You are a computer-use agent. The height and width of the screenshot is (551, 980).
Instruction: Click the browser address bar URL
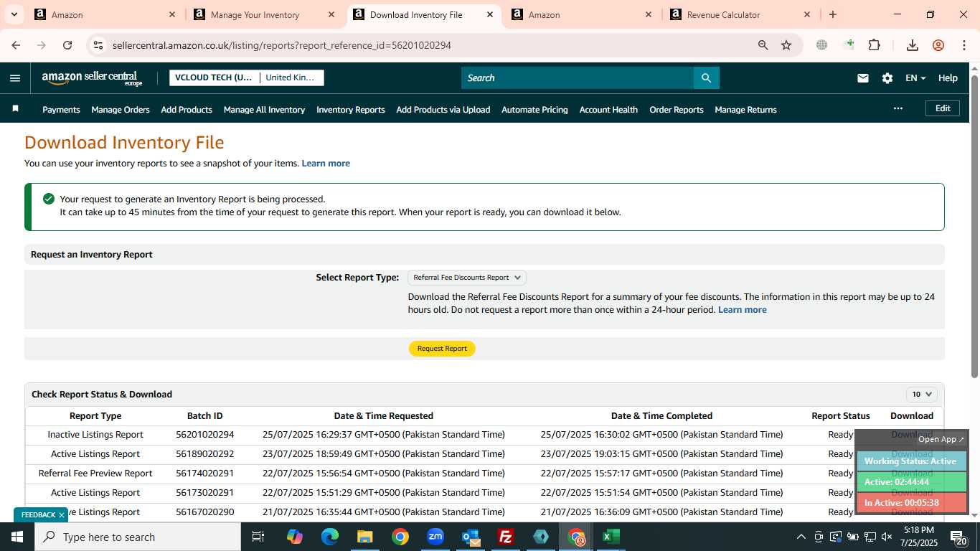coord(282,45)
